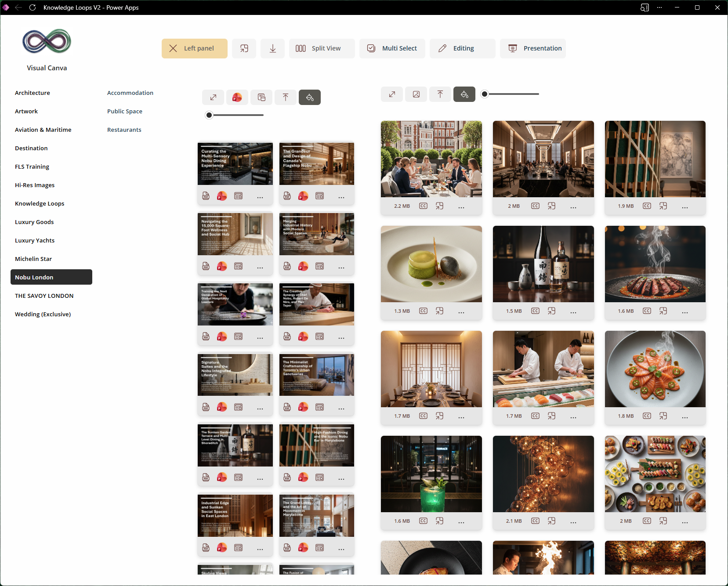Open PowerPoint icon under 'Signature Suites' slide

tap(222, 407)
